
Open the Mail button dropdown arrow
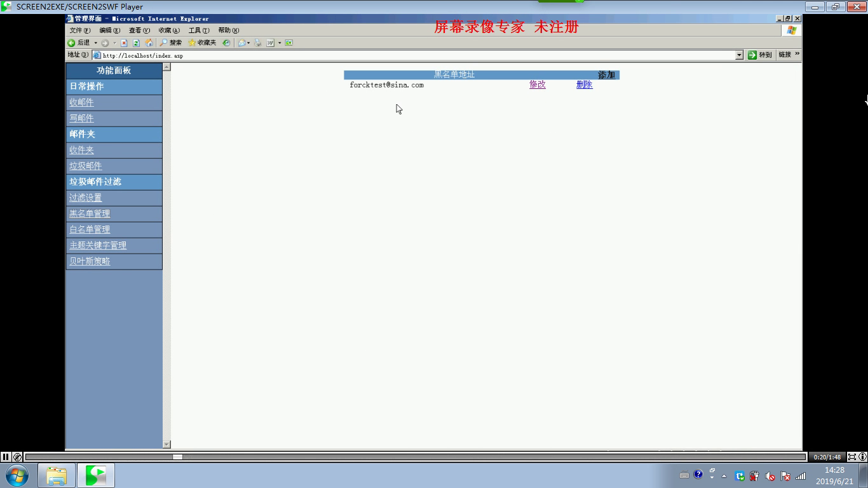[x=248, y=43]
